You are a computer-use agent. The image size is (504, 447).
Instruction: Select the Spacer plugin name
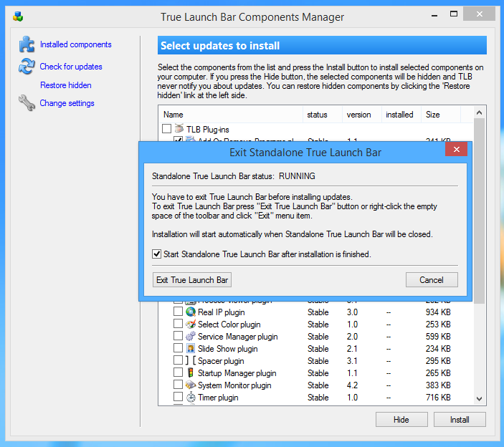tap(221, 361)
